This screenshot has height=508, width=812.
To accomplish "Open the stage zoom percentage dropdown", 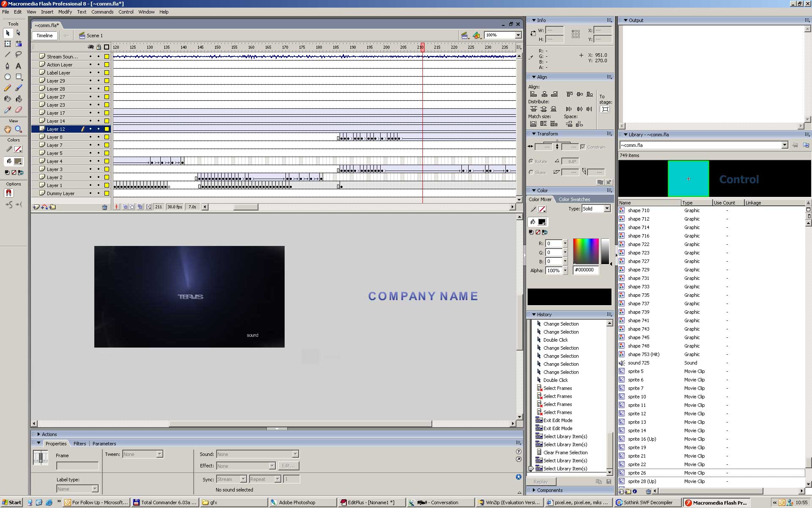I will click(x=518, y=35).
